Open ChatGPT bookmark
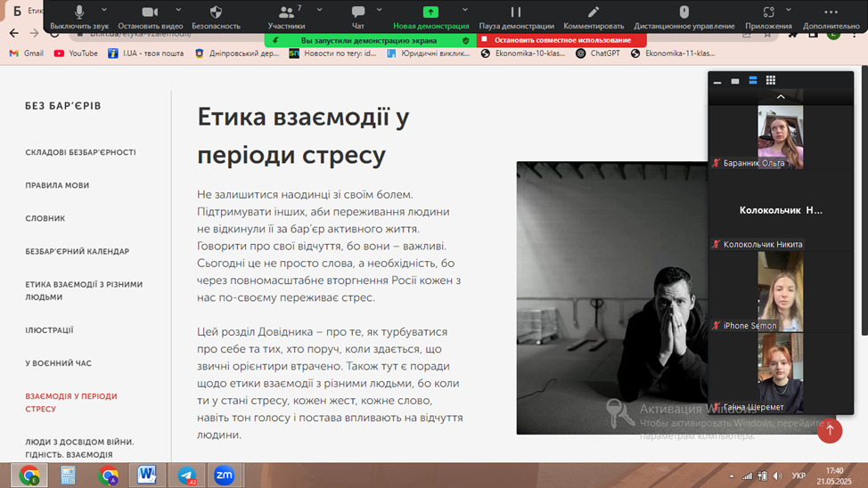This screenshot has height=488, width=868. (x=598, y=53)
